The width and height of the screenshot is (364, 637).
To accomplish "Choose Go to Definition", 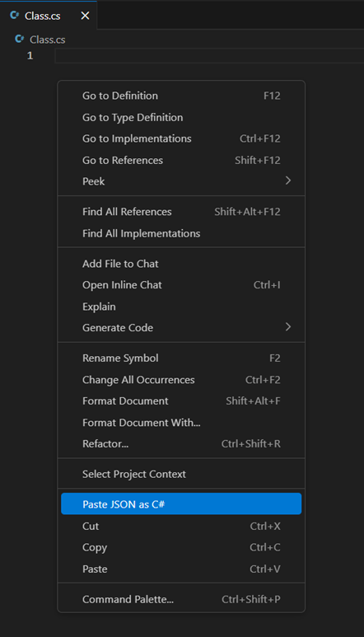I will [181, 96].
